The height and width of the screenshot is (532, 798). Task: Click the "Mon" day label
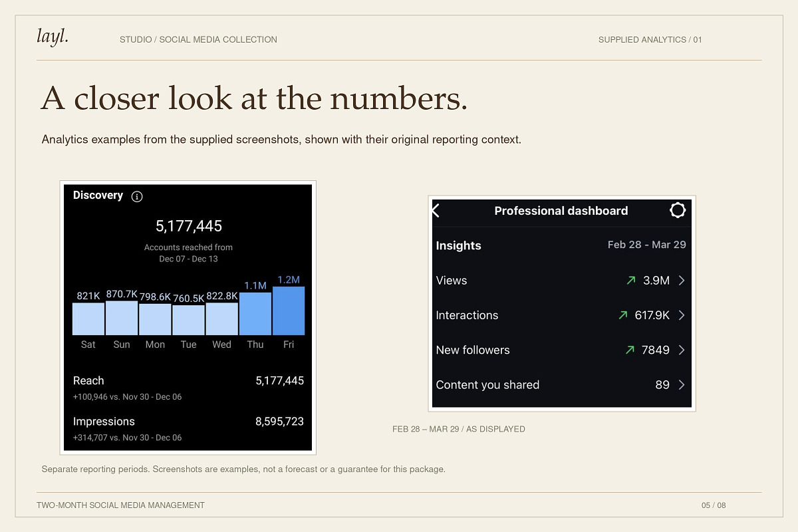click(x=155, y=344)
